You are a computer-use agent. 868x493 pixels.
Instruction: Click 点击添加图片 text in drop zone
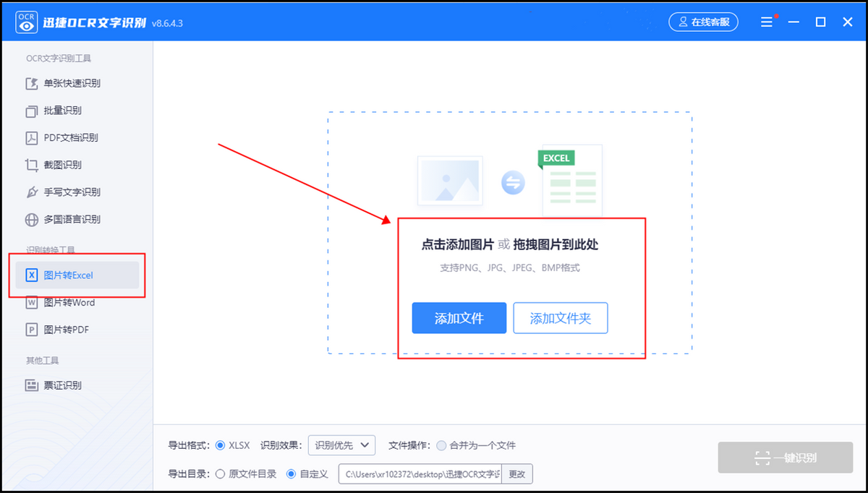click(x=457, y=244)
